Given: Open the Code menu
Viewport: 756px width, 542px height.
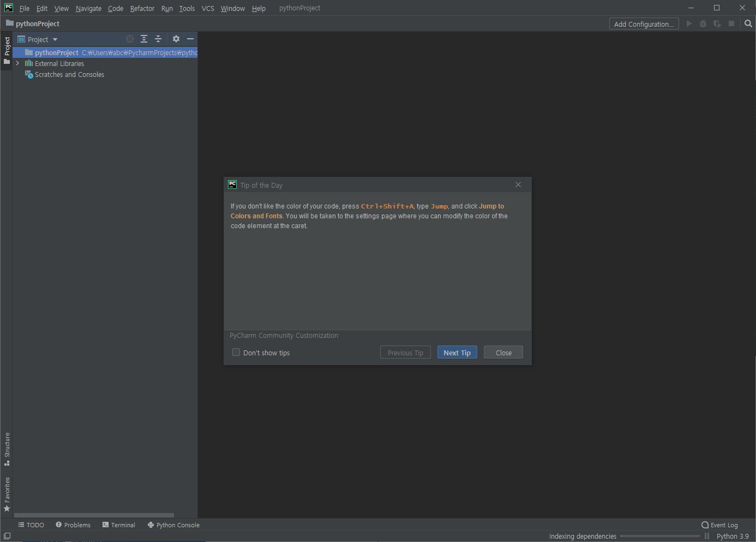Looking at the screenshot, I should (x=116, y=8).
